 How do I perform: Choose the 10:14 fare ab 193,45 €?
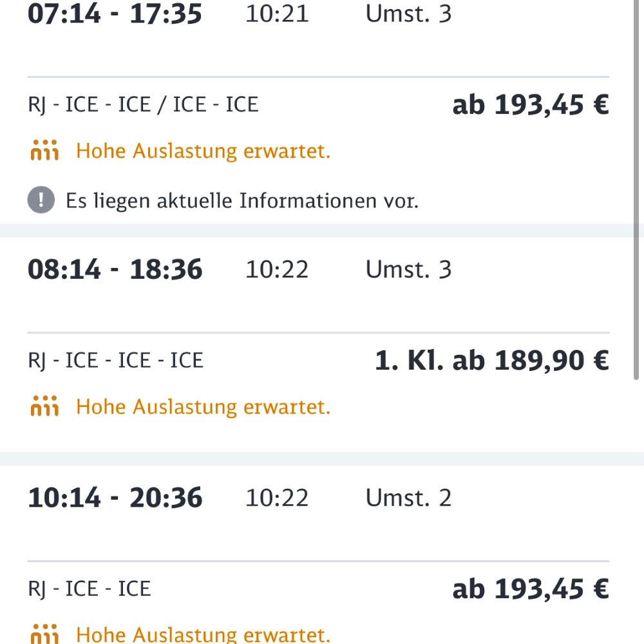[530, 589]
